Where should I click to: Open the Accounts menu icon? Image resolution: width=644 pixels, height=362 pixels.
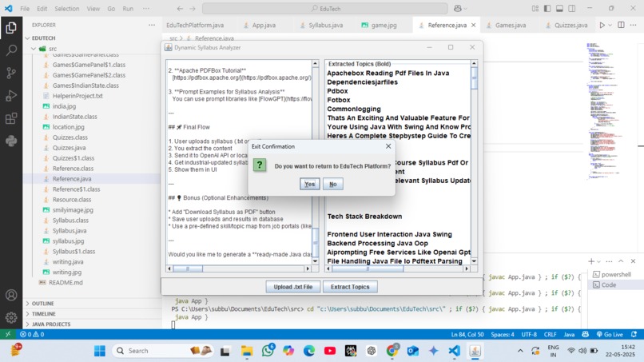pyautogui.click(x=11, y=295)
